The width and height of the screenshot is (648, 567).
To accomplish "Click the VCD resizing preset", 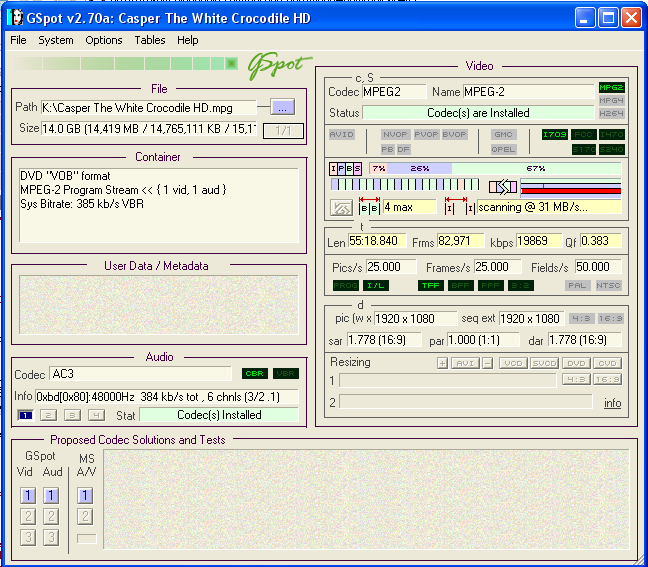I will (x=513, y=364).
